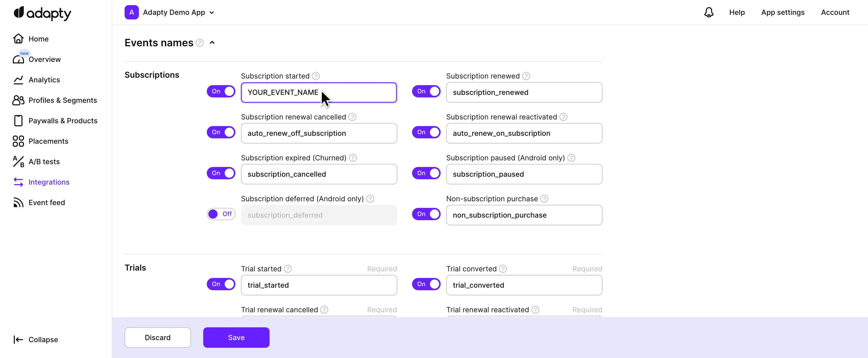Click the Discard button
This screenshot has width=868, height=358.
(157, 338)
